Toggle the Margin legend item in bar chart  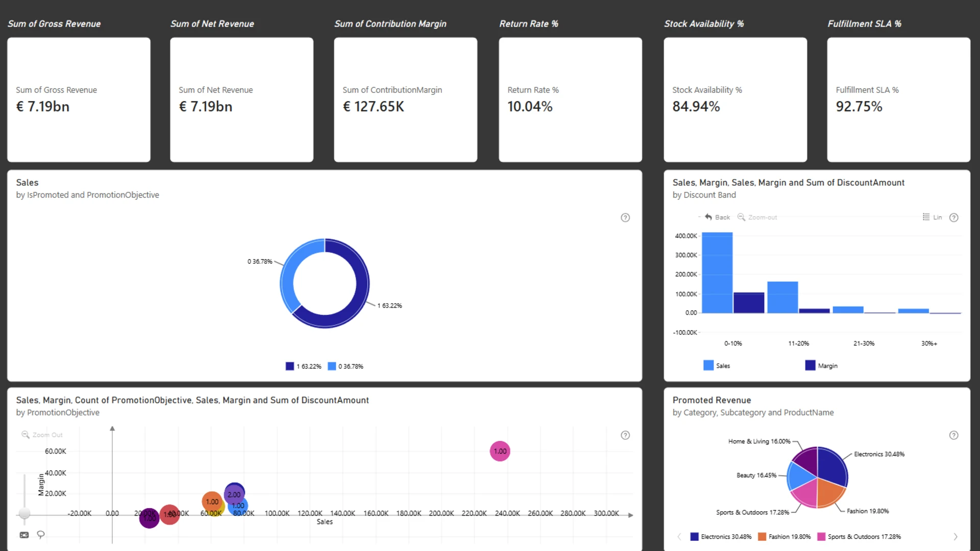821,365
